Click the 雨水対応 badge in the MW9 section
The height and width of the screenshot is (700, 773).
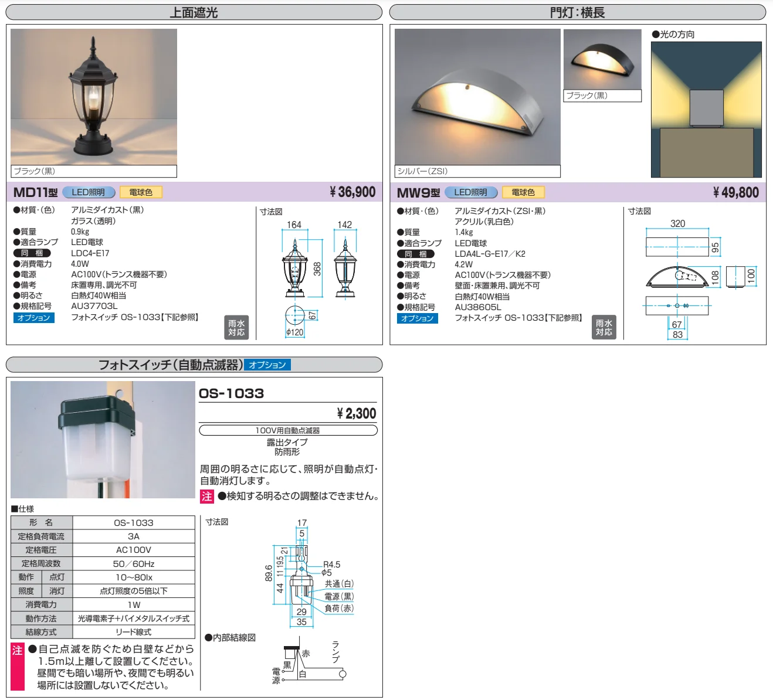click(604, 328)
